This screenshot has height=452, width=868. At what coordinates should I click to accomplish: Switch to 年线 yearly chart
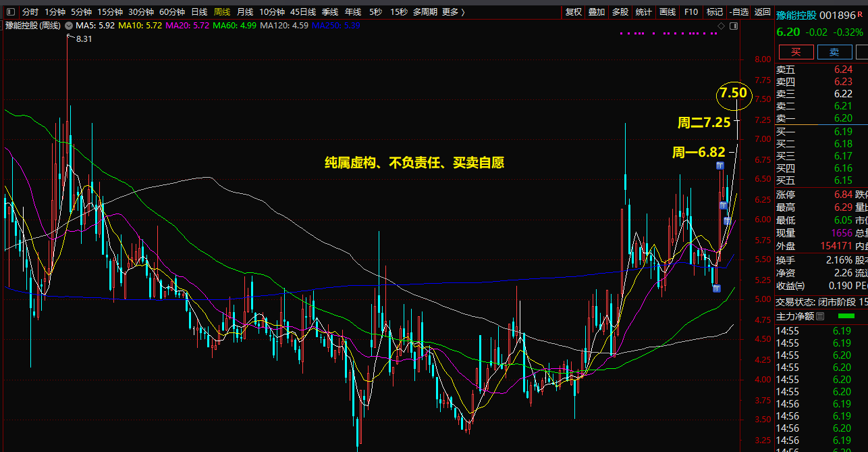tap(353, 11)
